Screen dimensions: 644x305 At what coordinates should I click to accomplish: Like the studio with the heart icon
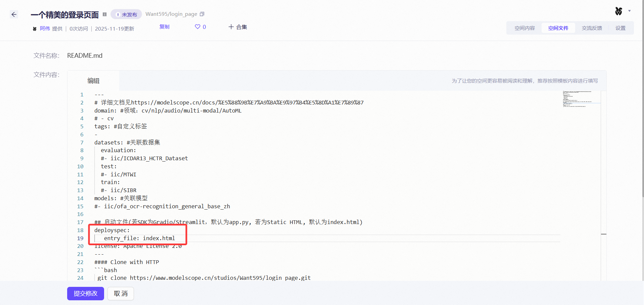[x=197, y=27]
